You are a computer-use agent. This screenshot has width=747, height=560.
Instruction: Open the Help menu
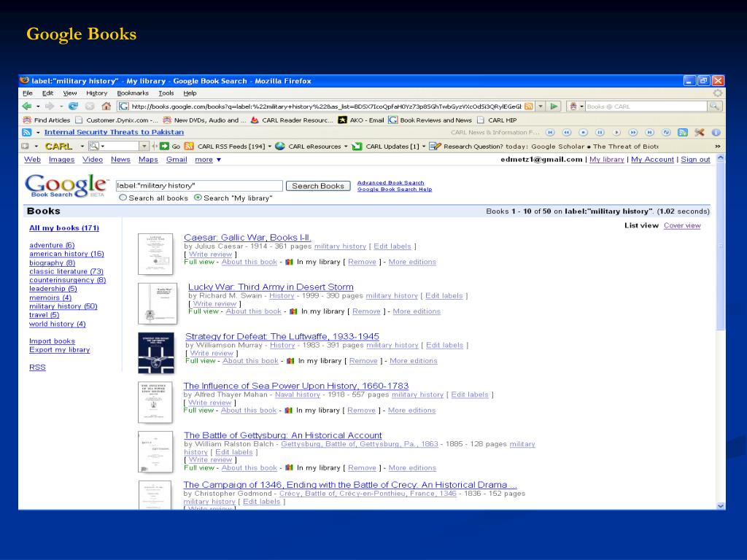190,93
